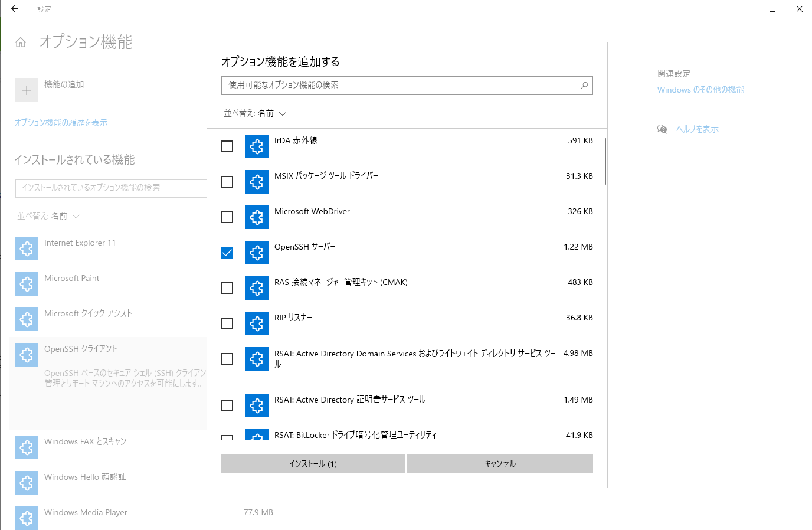Click the OpenSSH サーバー feature icon

257,253
